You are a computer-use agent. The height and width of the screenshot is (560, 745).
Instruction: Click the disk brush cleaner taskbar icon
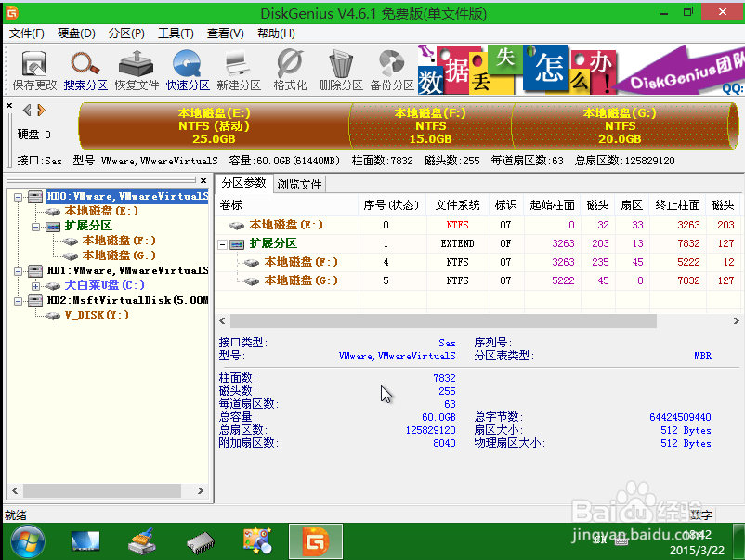[142, 541]
